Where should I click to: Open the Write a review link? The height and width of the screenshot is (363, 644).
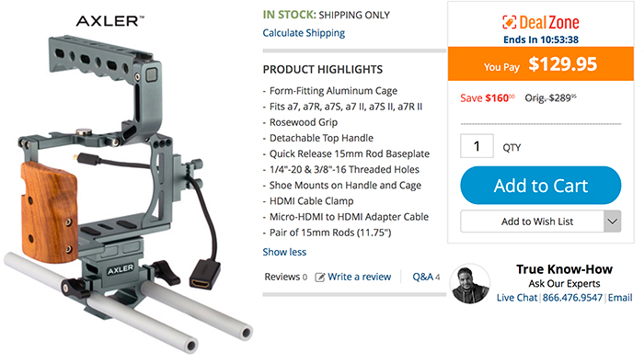point(359,277)
